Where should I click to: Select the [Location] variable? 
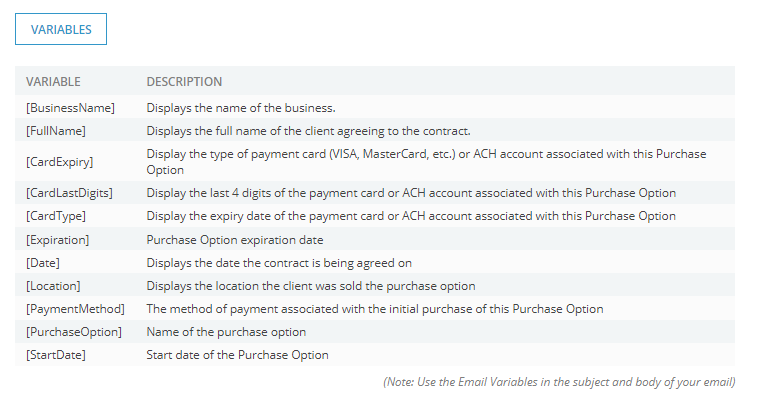pyautogui.click(x=53, y=286)
